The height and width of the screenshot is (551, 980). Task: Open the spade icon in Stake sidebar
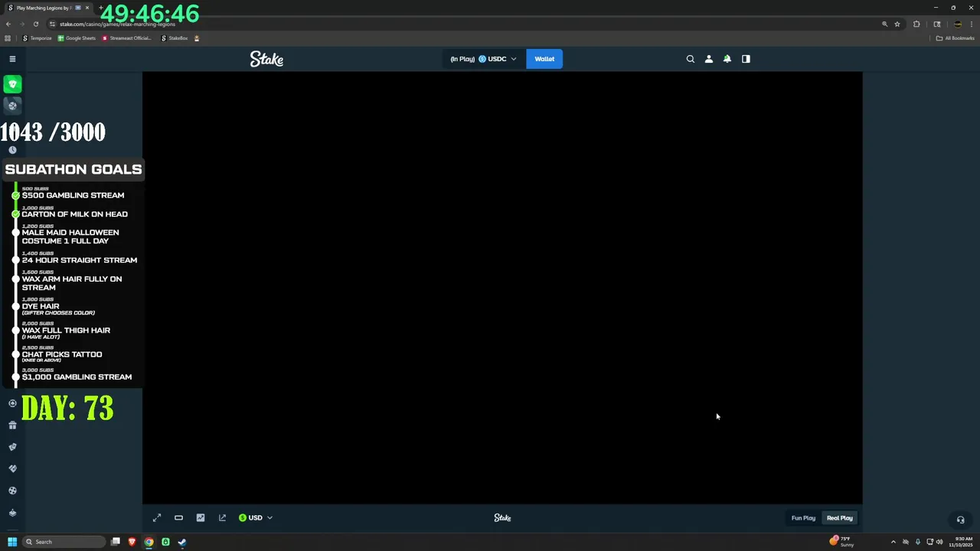coord(12,513)
